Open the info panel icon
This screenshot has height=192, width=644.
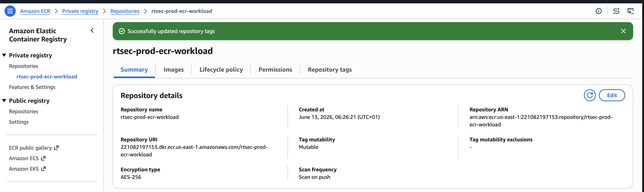click(x=598, y=11)
